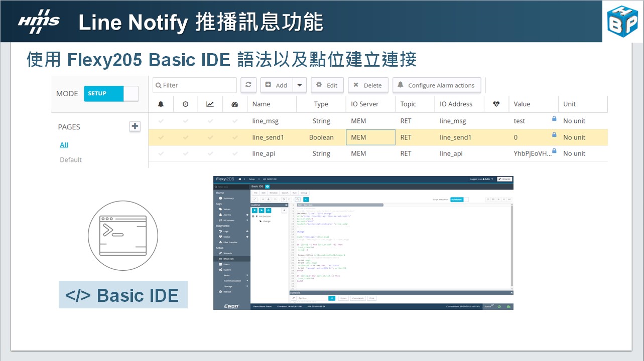Refresh the tag list
The height and width of the screenshot is (361, 644).
pos(248,85)
